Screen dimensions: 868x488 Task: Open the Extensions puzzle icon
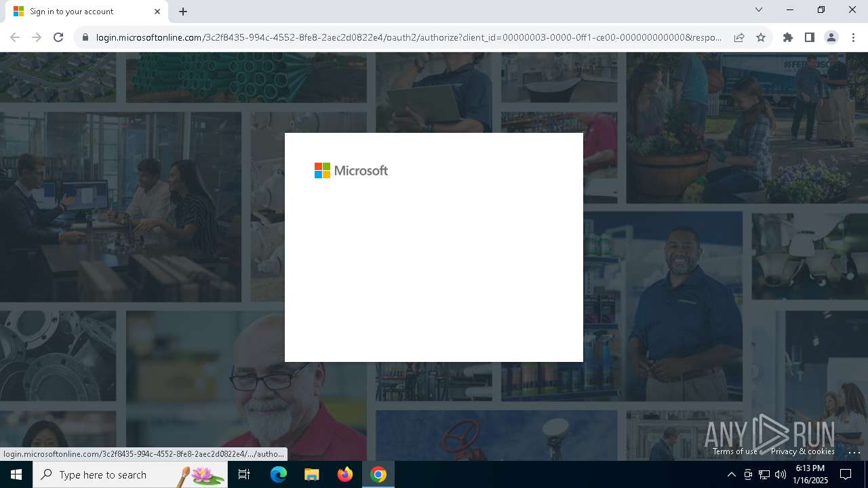[787, 37]
